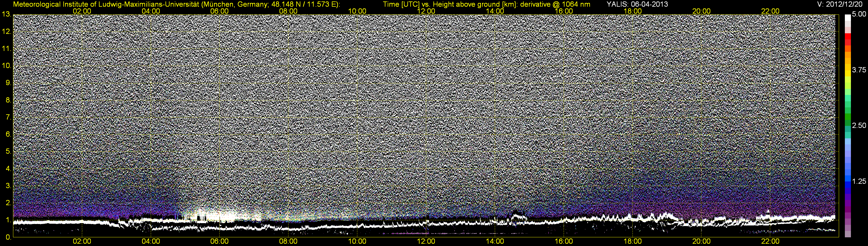Screen dimensions: 868x246
Task: Click 10:00 on the upper time axis
Action: (x=357, y=11)
